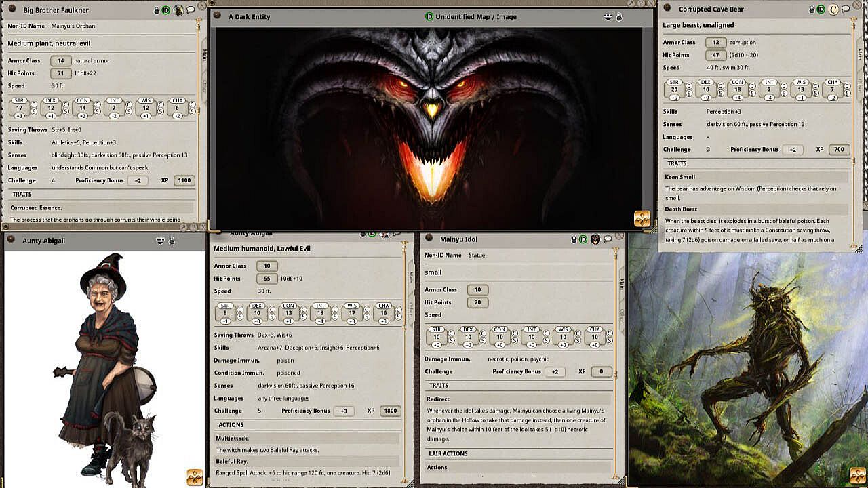Click the token portrait on Mainyu Idol header
Screen dimensions: 868x488
pos(595,239)
